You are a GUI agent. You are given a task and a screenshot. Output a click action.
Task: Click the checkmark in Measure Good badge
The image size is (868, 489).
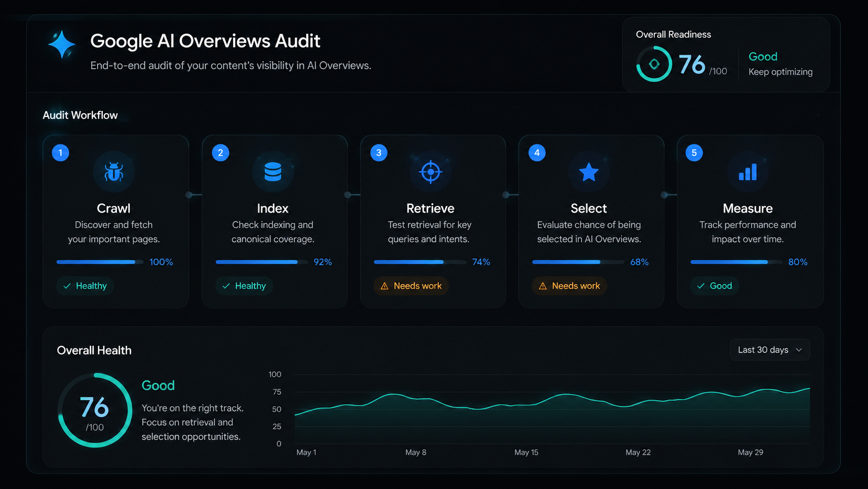pyautogui.click(x=701, y=286)
